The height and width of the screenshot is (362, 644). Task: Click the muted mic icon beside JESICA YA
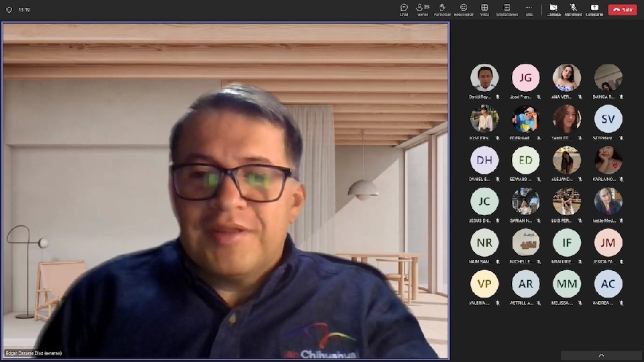coord(621,262)
